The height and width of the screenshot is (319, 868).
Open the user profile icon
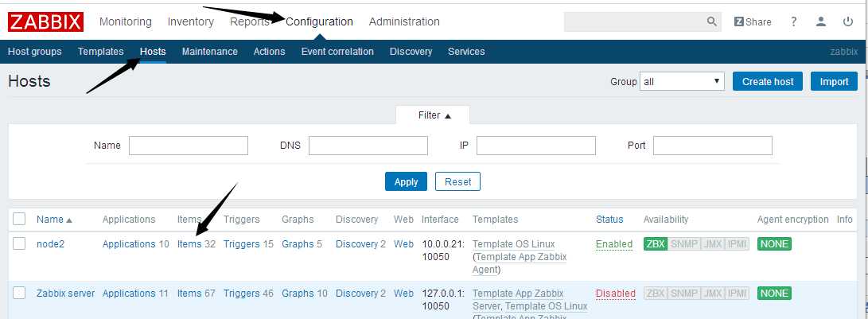tap(821, 21)
